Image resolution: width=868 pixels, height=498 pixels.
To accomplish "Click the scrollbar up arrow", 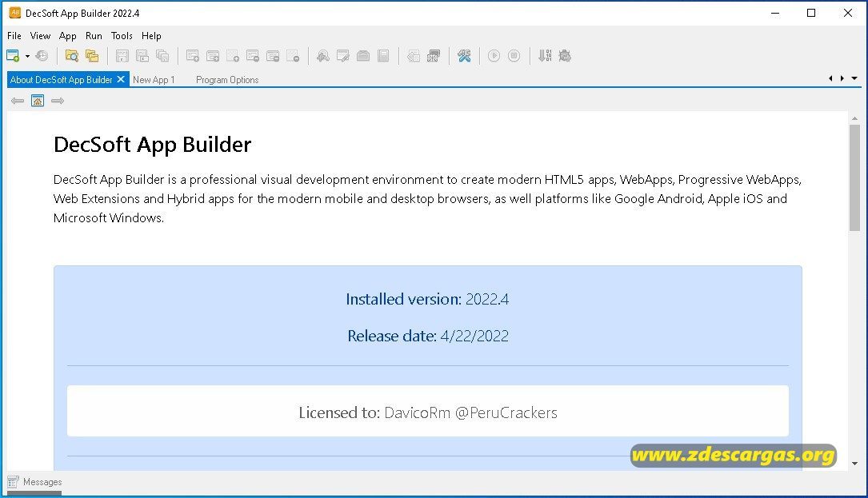I will (x=854, y=118).
